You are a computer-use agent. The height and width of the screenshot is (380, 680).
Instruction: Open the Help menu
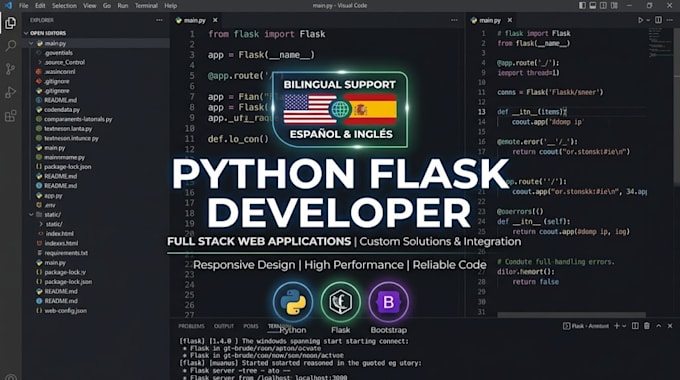click(170, 6)
